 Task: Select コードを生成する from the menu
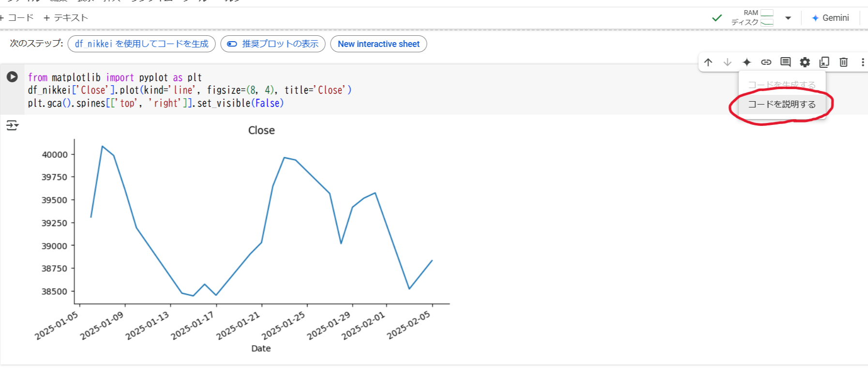[x=782, y=83]
